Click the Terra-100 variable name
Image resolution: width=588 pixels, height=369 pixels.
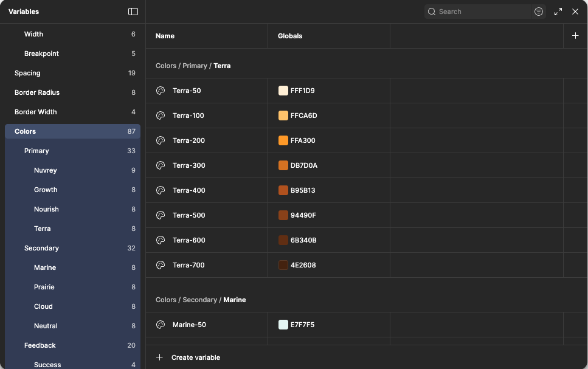[189, 116]
